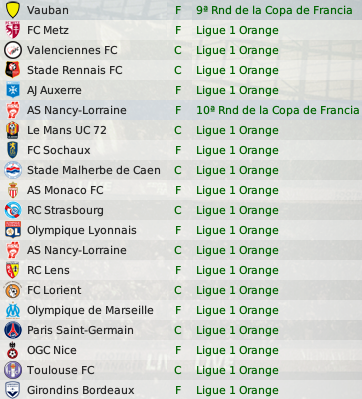Select the OGC Nice fixture row
362x399 pixels.
[x=181, y=350]
